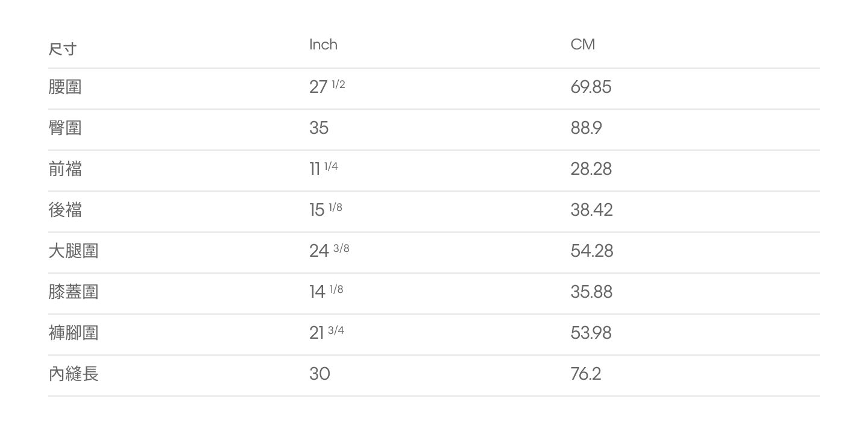Click the 膝蓋圍 row label

pos(74,292)
